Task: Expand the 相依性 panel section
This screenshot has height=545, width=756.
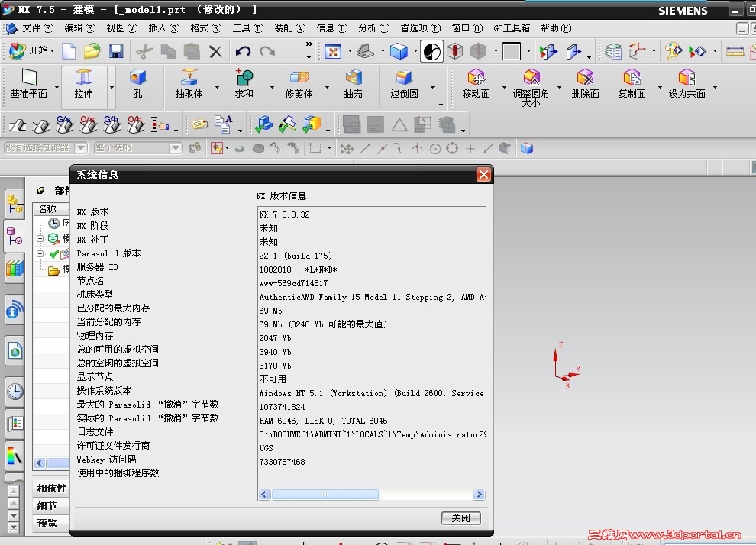Action: [52, 489]
